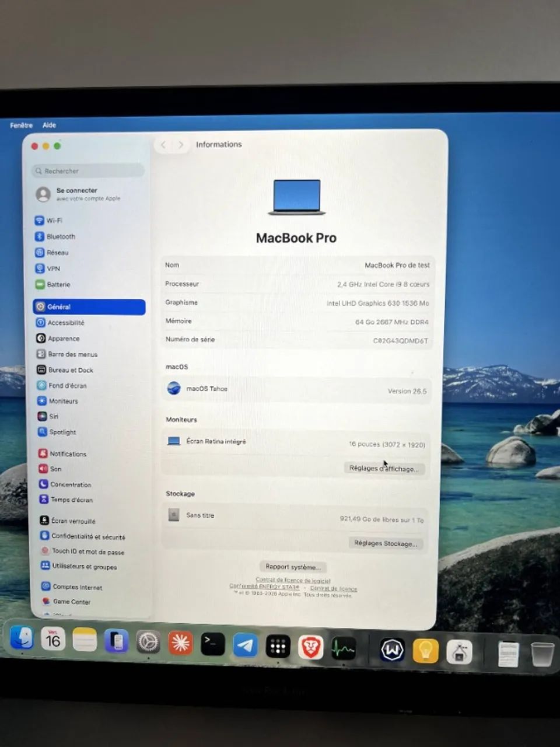This screenshot has height=747, width=560.
Task: Open Notifications settings
Action: pyautogui.click(x=62, y=453)
